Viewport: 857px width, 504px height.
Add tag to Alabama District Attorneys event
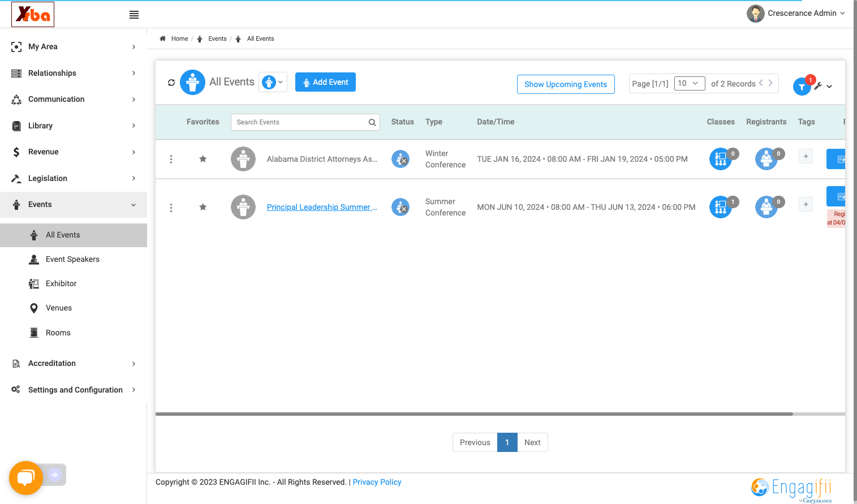(806, 156)
